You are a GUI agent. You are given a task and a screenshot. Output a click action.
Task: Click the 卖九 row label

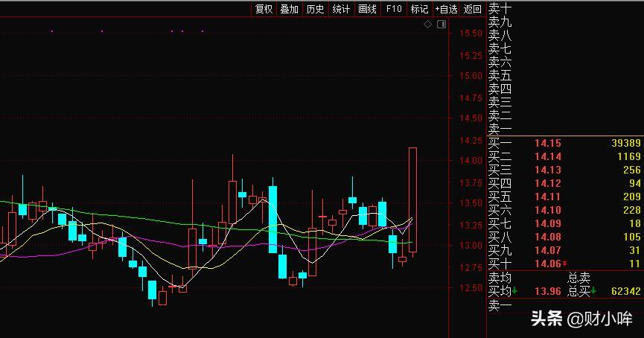point(500,22)
